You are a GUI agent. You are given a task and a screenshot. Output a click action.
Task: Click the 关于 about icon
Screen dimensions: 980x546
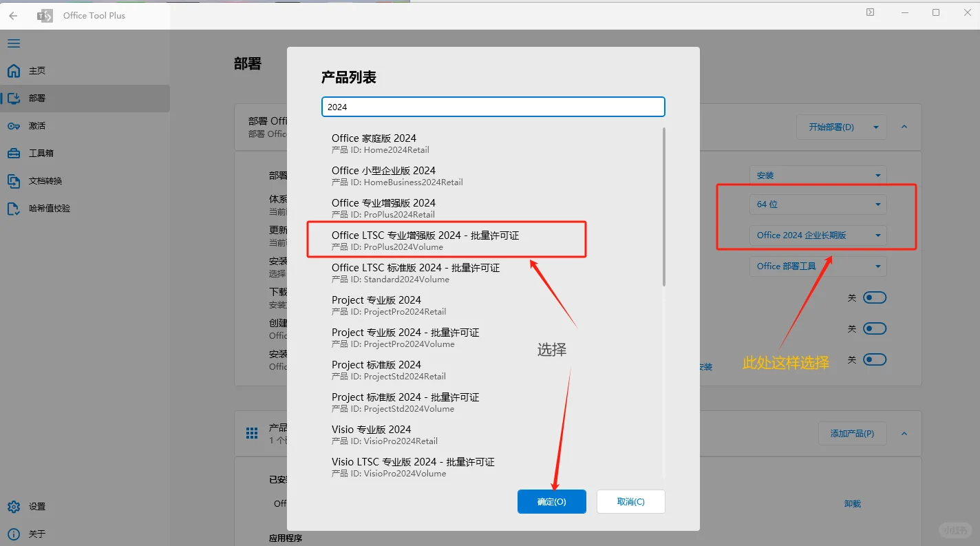(14, 534)
